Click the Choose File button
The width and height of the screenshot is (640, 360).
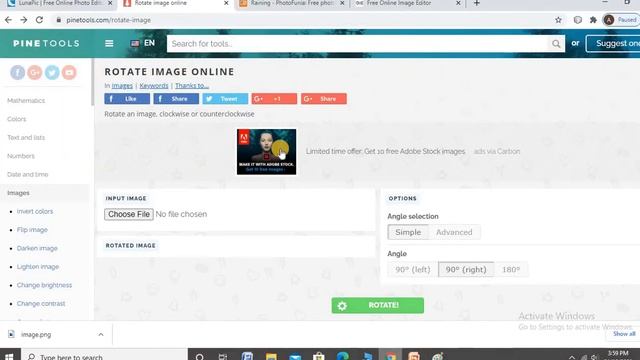pyautogui.click(x=129, y=214)
